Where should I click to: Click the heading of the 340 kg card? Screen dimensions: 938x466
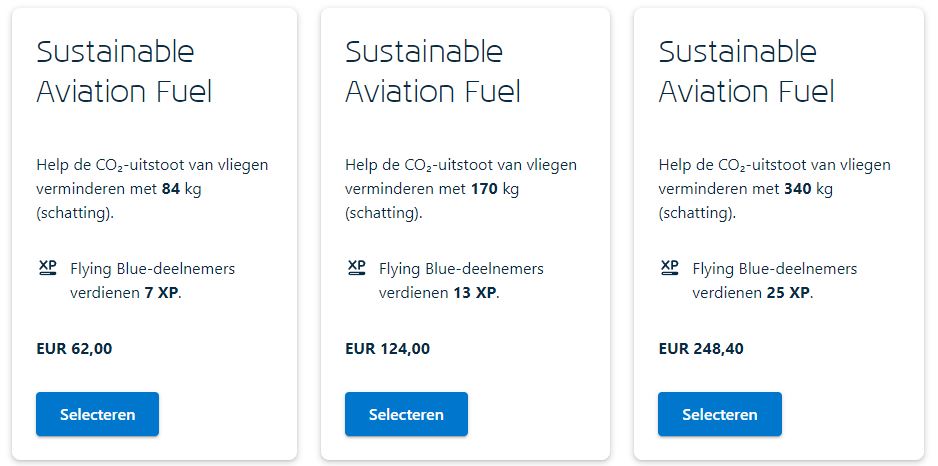(747, 72)
